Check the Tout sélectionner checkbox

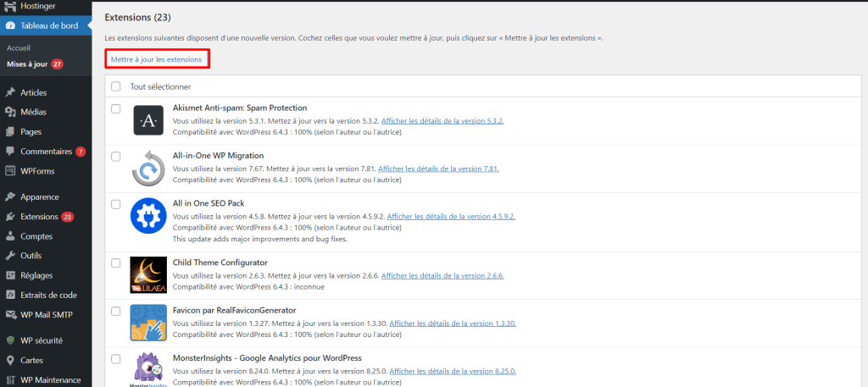[x=116, y=86]
